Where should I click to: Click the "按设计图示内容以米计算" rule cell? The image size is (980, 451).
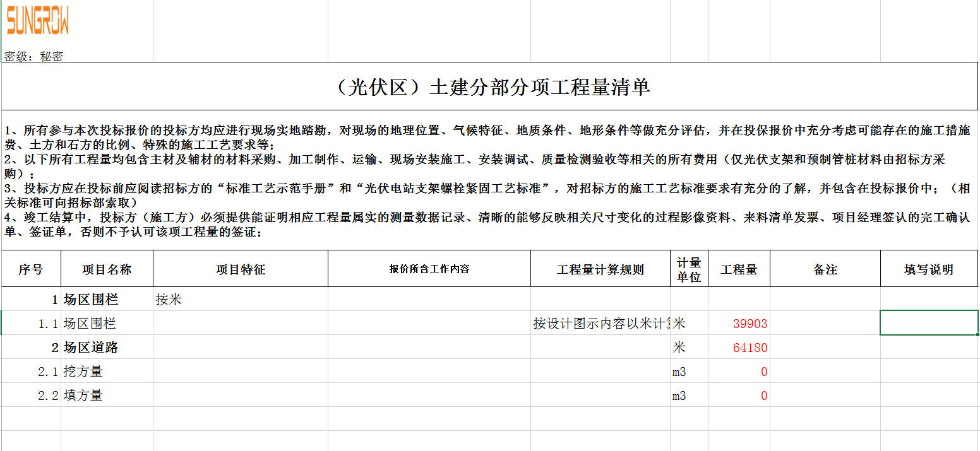[x=600, y=324]
